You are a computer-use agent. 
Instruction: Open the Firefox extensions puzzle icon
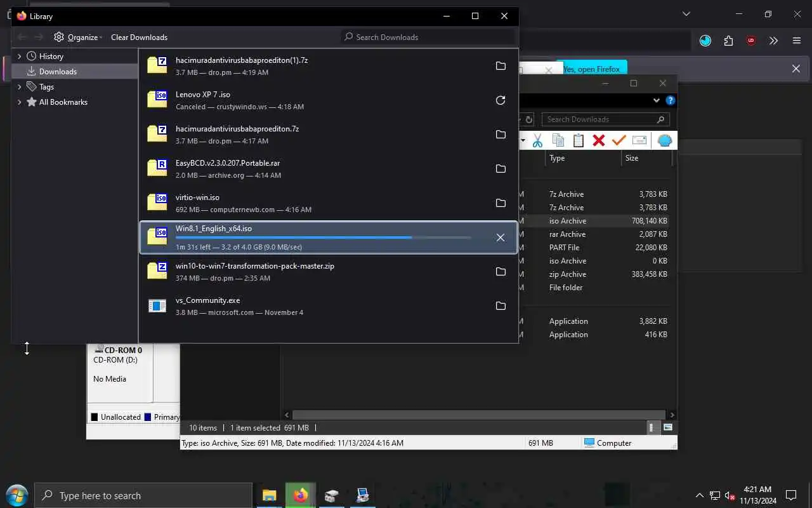pos(728,41)
